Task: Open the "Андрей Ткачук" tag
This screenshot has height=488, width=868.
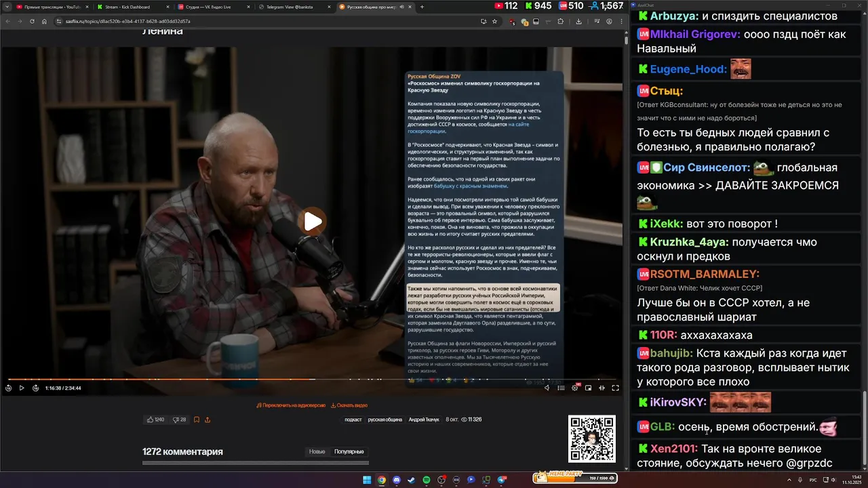Action: click(424, 420)
